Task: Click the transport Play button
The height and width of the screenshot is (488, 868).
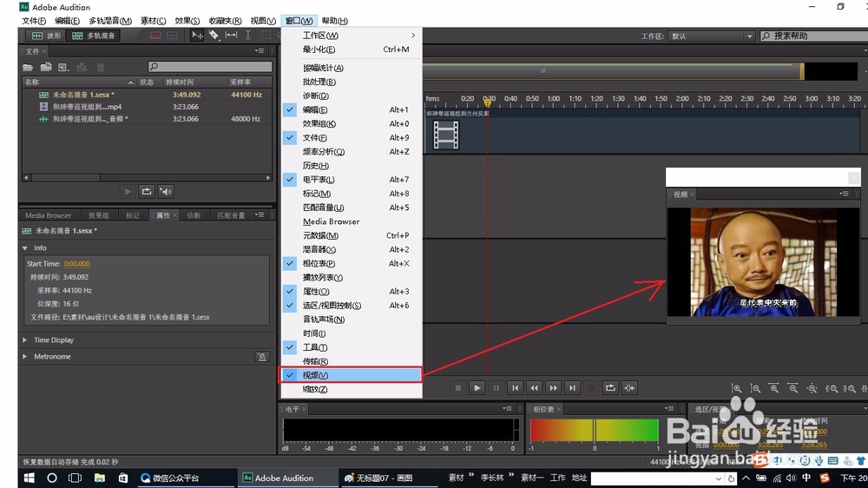Action: [x=477, y=388]
